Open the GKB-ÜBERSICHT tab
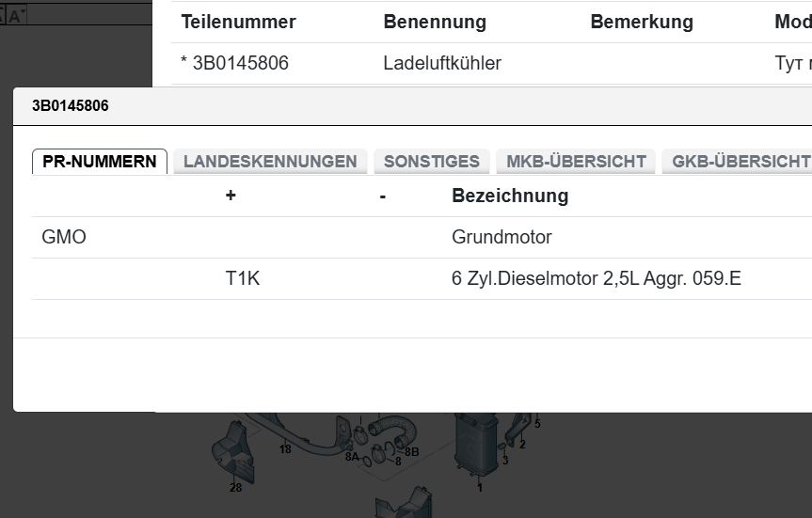Viewport: 812px width, 518px height. point(740,162)
